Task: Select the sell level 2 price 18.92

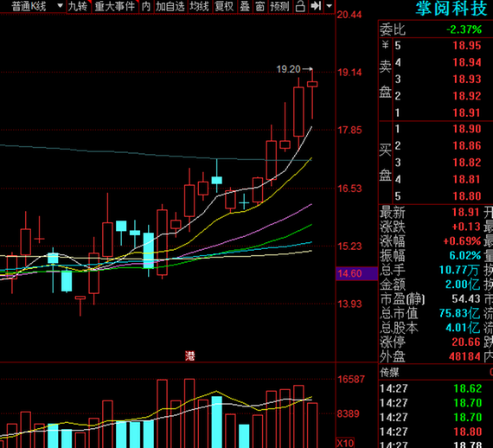Action: [x=466, y=96]
